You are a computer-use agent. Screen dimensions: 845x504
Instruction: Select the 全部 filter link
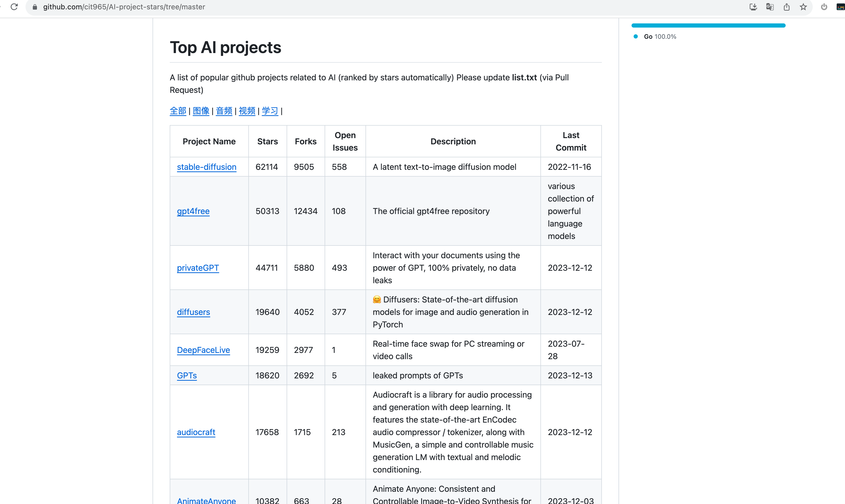(178, 111)
